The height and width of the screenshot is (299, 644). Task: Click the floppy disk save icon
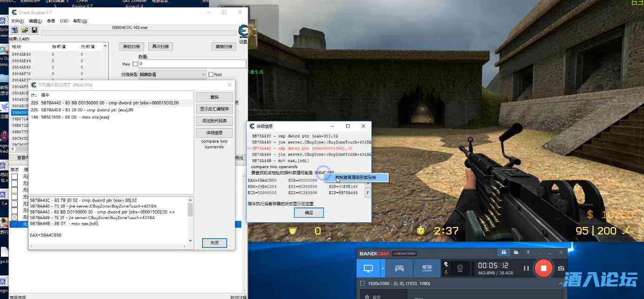tap(34, 30)
